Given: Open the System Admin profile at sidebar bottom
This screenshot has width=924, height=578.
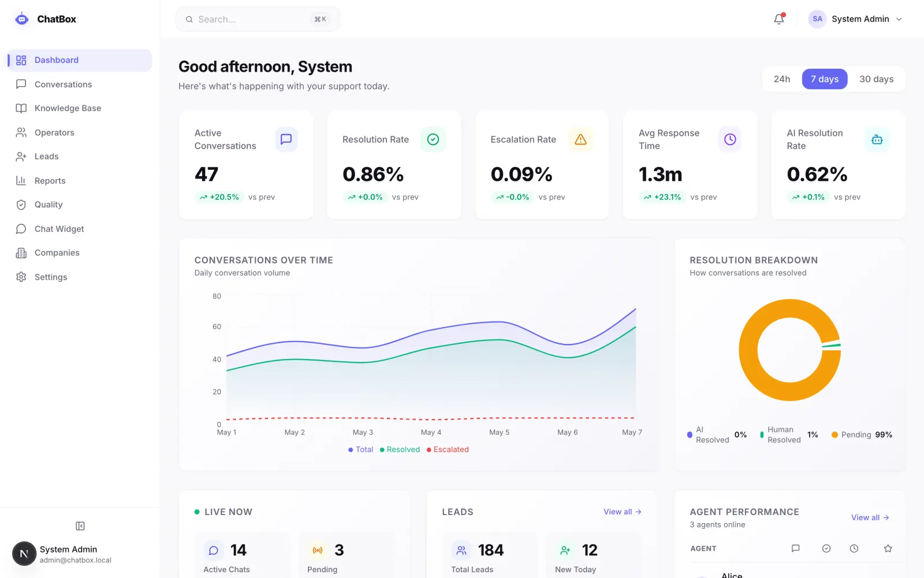Looking at the screenshot, I should (x=62, y=554).
